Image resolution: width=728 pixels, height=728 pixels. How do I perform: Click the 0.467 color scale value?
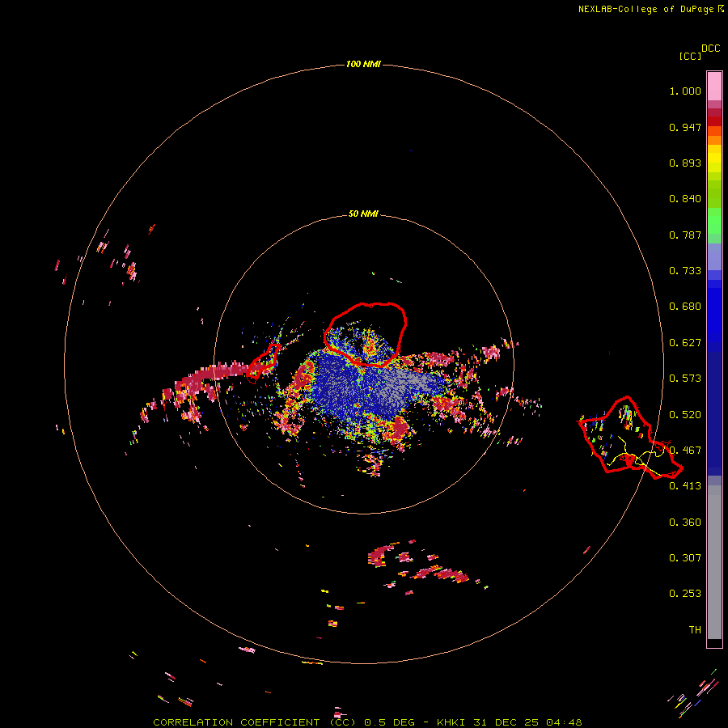coord(685,451)
